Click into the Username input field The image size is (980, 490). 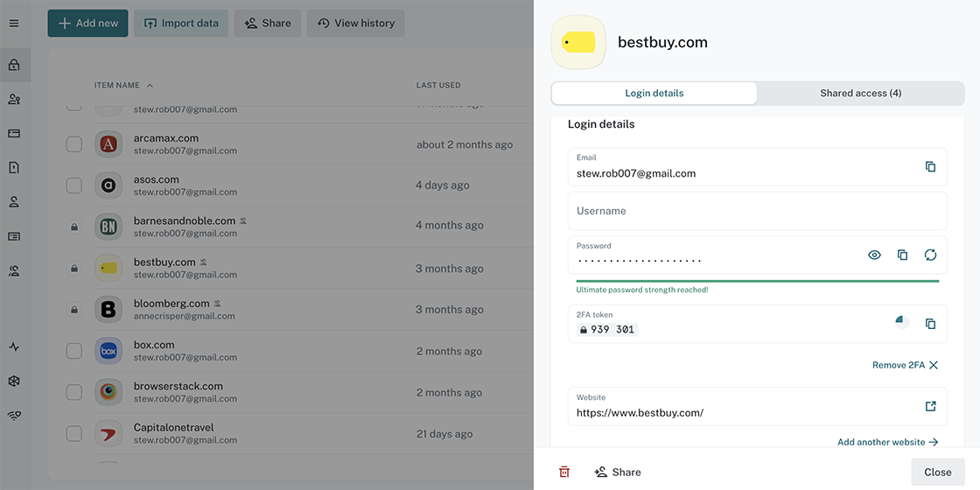coord(757,211)
